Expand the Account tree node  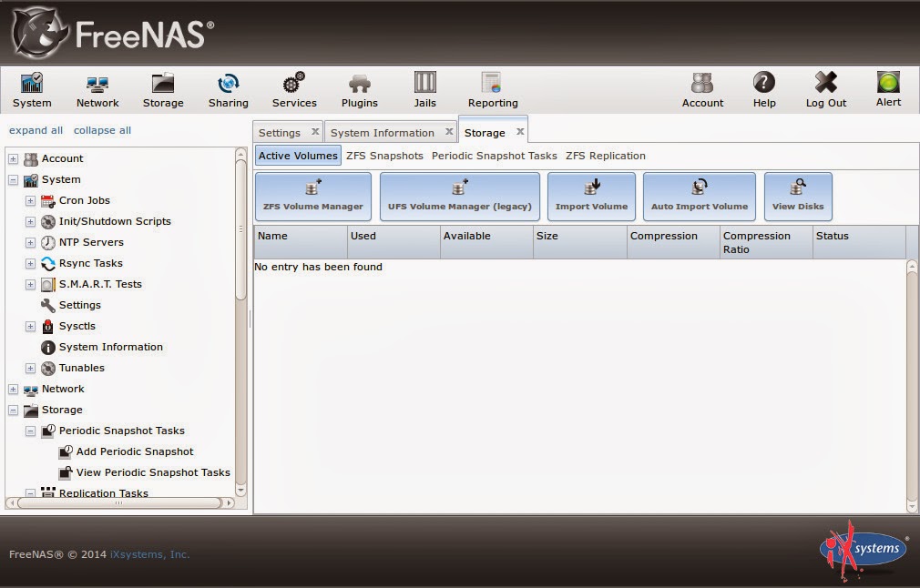point(13,159)
